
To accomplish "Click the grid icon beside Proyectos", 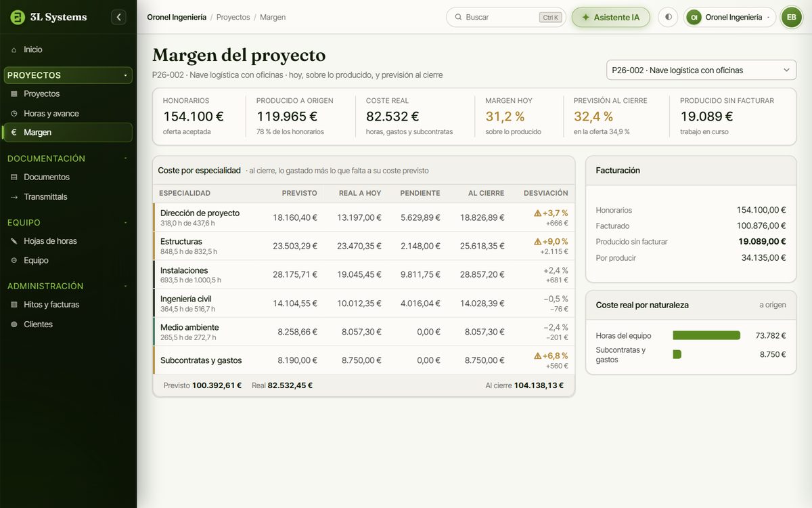I will click(x=14, y=93).
